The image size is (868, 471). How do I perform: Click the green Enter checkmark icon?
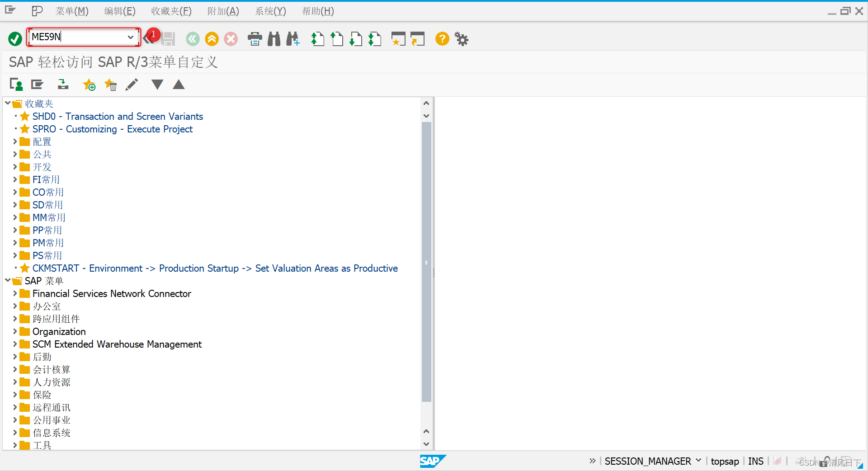[x=15, y=39]
